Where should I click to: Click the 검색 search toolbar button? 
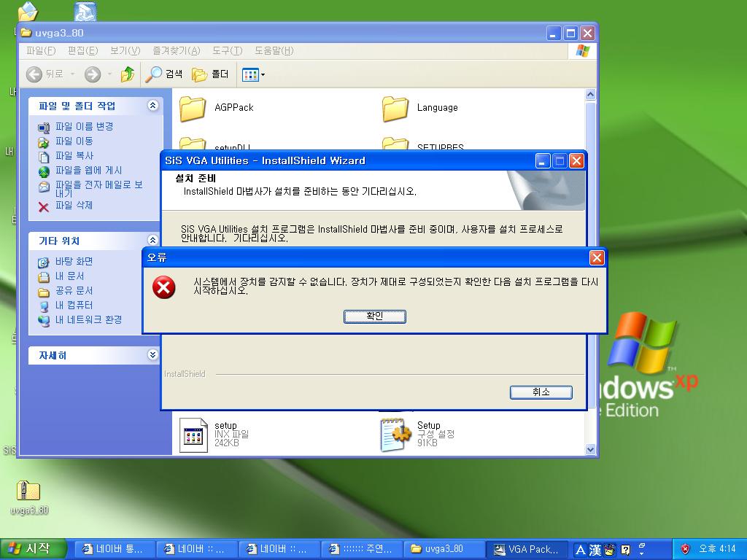pyautogui.click(x=164, y=74)
